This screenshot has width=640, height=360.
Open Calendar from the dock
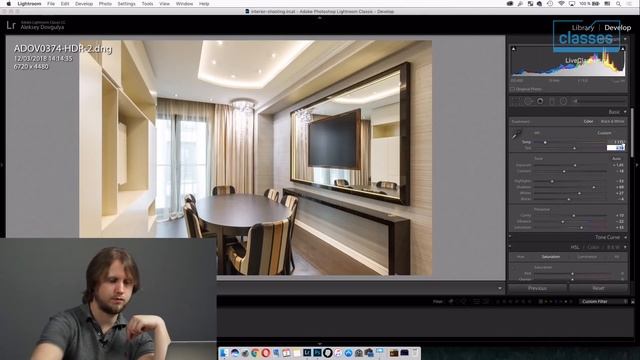(x=286, y=353)
